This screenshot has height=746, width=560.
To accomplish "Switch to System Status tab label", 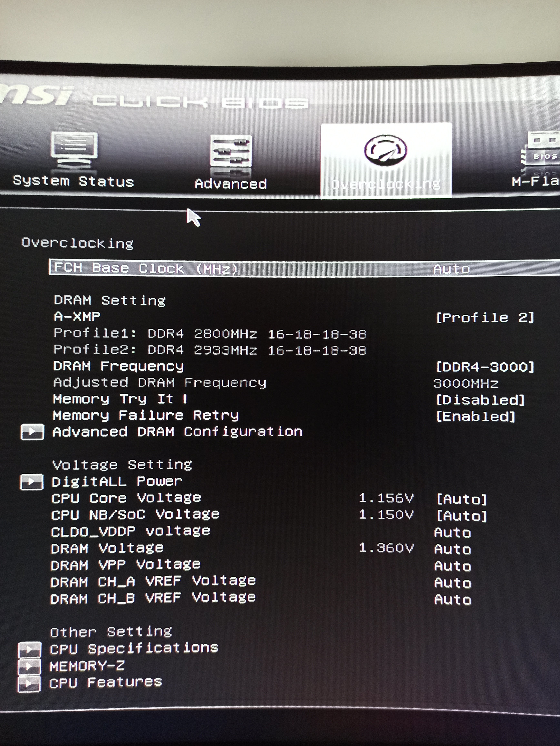I will 74,181.
